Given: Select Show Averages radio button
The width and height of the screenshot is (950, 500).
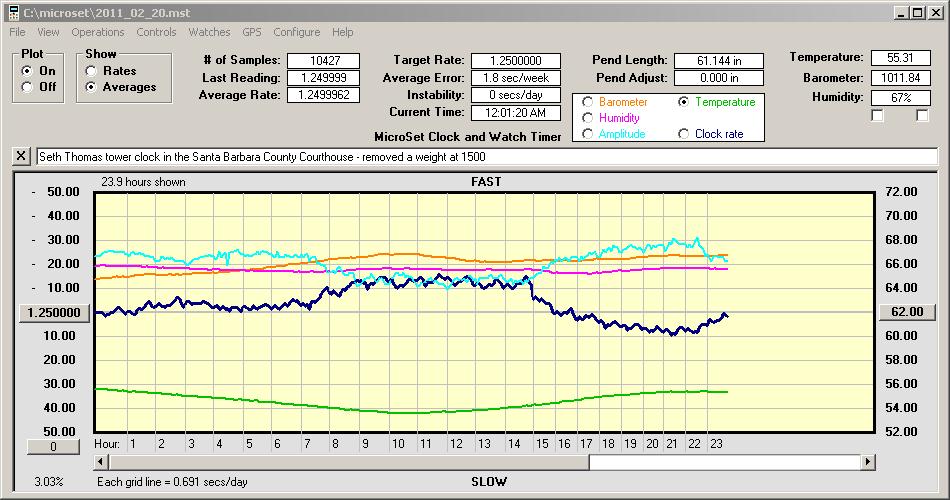Looking at the screenshot, I should click(91, 87).
